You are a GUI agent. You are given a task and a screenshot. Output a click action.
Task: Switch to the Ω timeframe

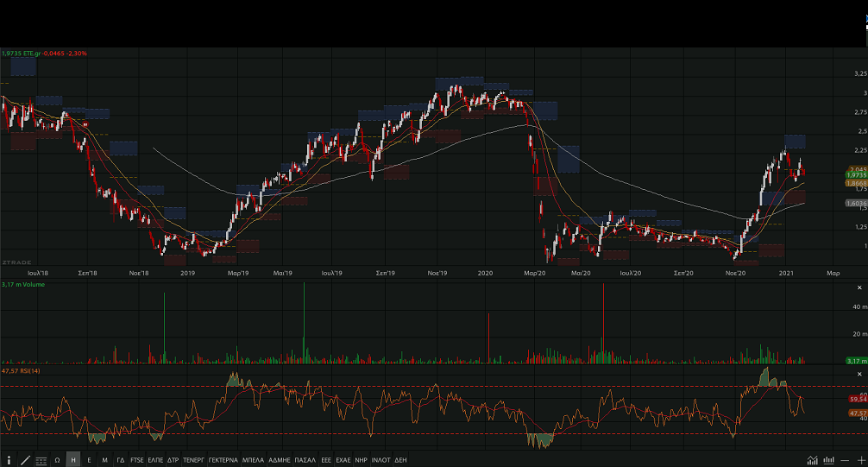(x=57, y=460)
